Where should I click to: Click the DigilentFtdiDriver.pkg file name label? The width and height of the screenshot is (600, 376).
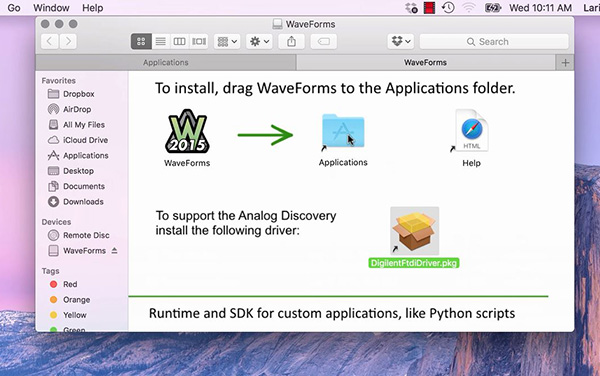click(x=414, y=263)
